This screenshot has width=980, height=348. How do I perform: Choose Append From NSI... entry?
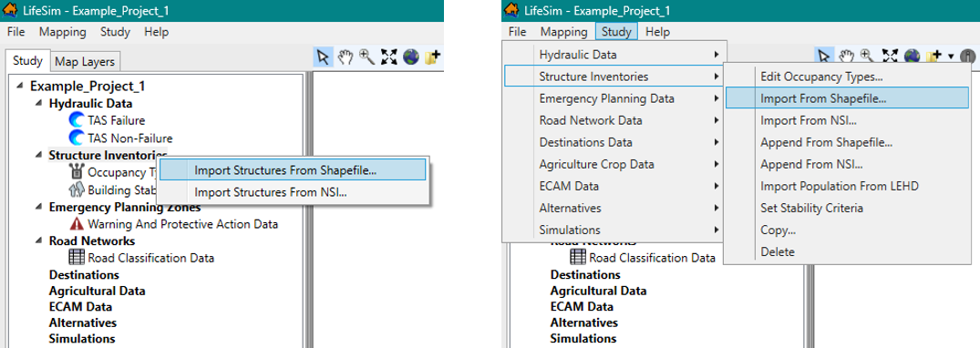(x=847, y=164)
